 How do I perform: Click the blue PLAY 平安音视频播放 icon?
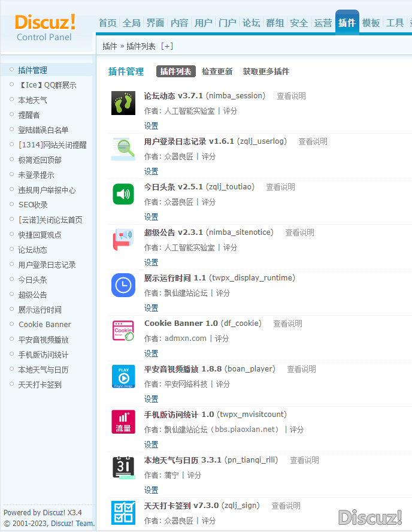[123, 376]
